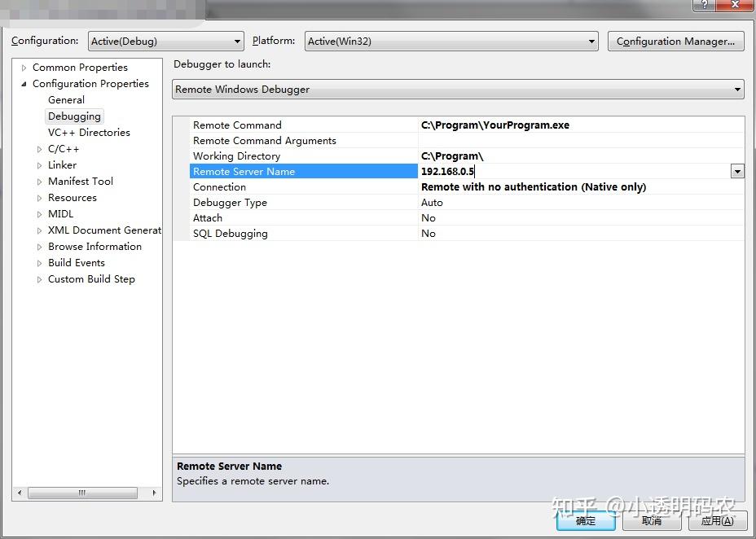Click the help question mark icon
The height and width of the screenshot is (539, 756).
point(704,6)
